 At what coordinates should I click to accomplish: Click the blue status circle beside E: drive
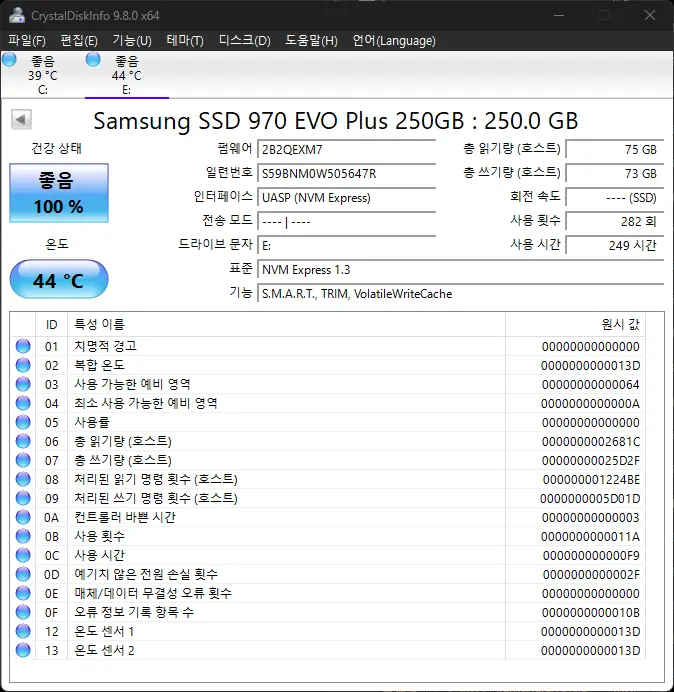click(x=93, y=59)
